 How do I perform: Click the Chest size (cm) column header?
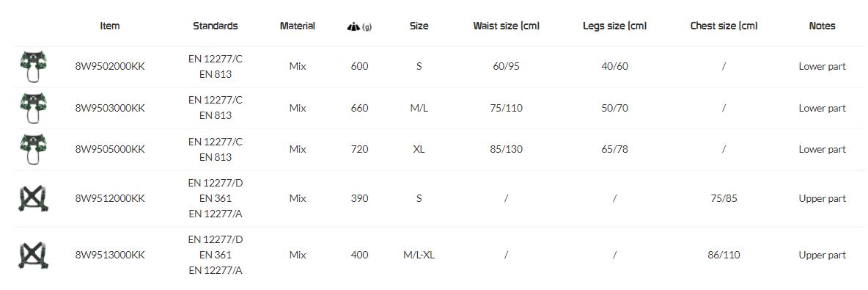724,26
